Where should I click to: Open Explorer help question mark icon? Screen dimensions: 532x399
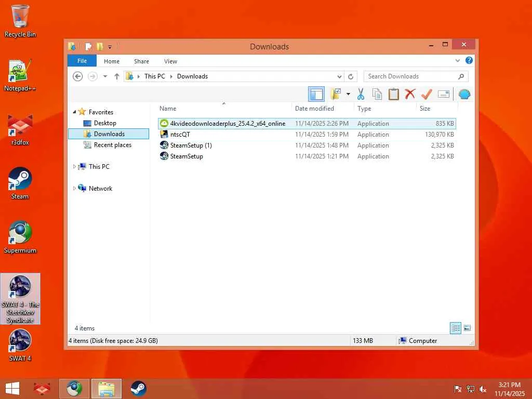pyautogui.click(x=469, y=60)
